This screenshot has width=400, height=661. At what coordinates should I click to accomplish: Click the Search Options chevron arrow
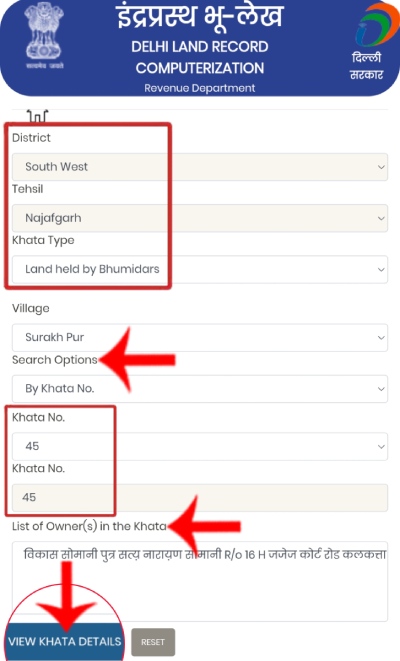(x=381, y=389)
